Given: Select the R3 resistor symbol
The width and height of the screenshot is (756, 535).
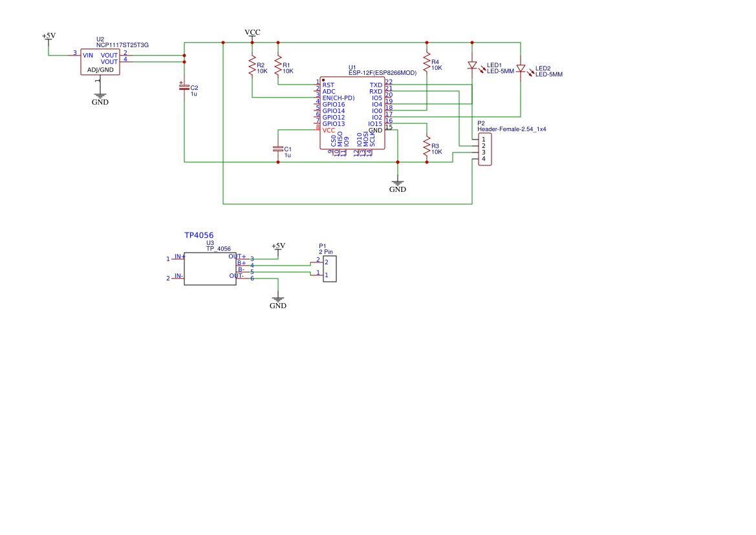Looking at the screenshot, I should coord(427,147).
